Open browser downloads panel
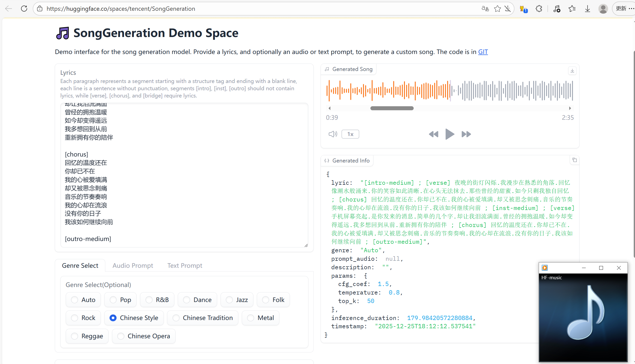 [587, 9]
